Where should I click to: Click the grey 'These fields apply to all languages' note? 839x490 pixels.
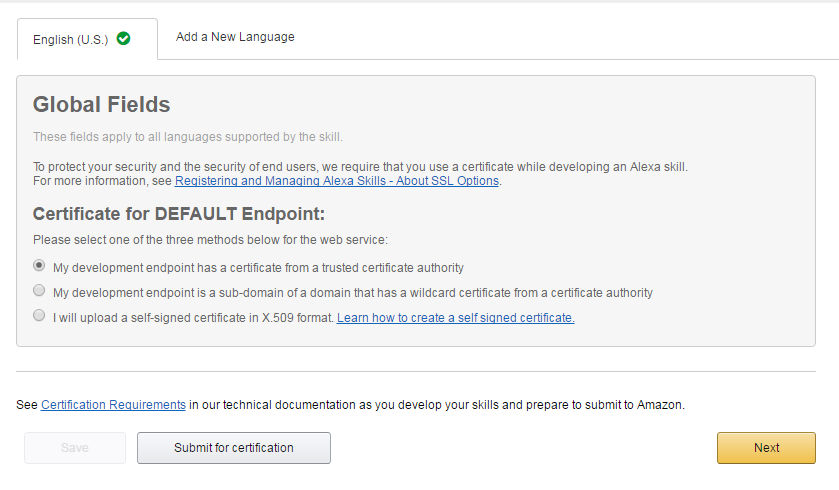(x=188, y=137)
